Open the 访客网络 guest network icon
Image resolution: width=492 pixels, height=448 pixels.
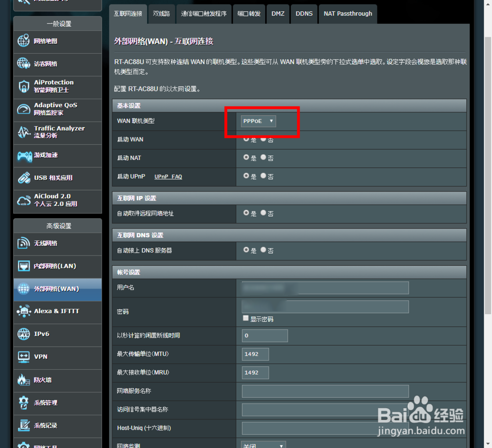point(24,64)
